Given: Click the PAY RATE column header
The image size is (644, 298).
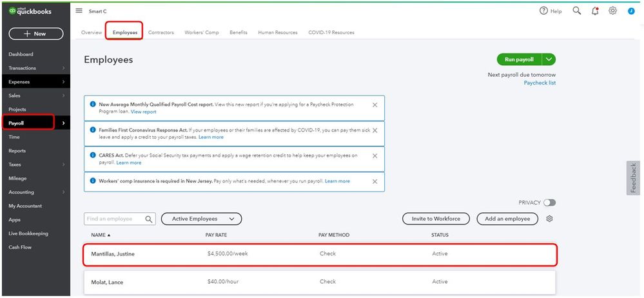Looking at the screenshot, I should pos(216,235).
